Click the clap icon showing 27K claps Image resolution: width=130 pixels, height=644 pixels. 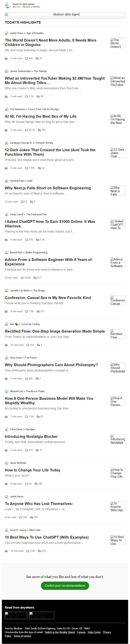[x=26, y=240]
